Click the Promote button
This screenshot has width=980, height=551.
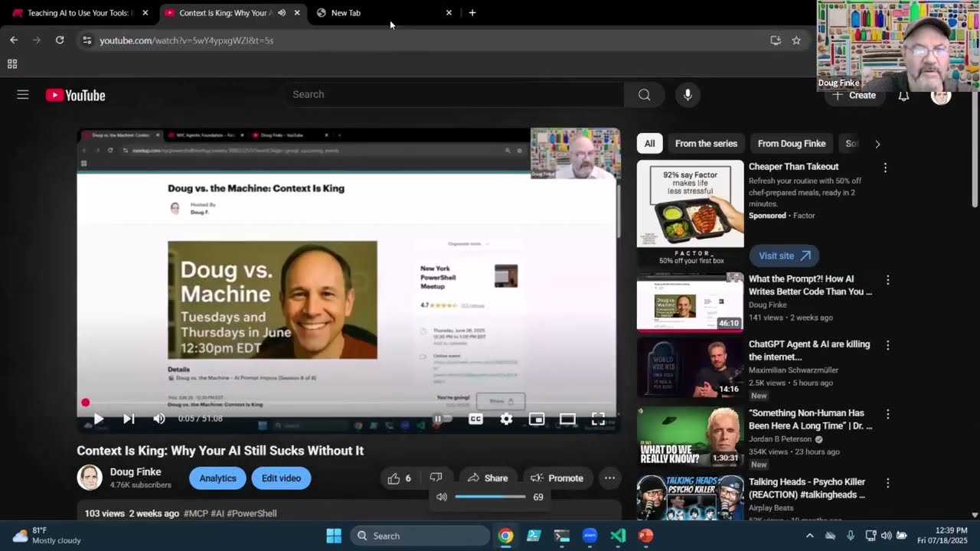click(557, 478)
